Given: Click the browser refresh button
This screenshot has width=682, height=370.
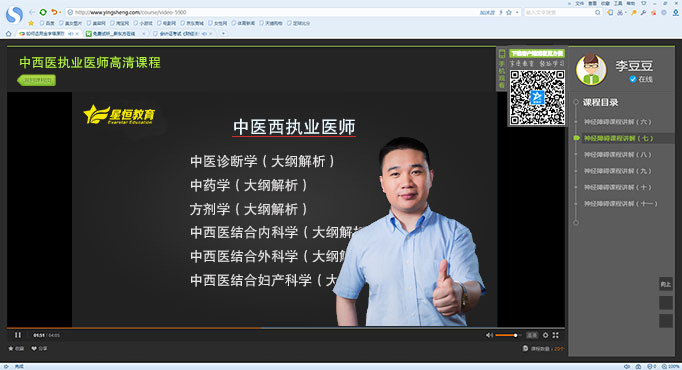Looking at the screenshot, I should click(43, 12).
